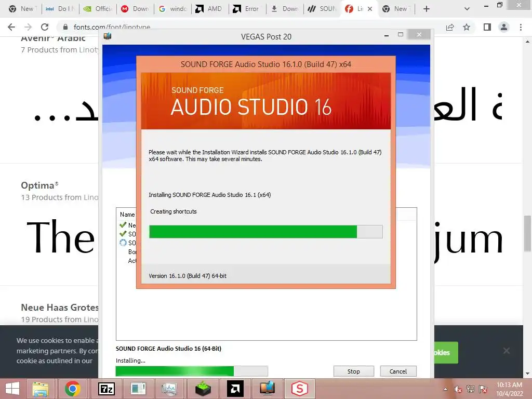Click the taskbar clock showing 10:13 AM
This screenshot has width=532, height=399.
[x=509, y=389]
